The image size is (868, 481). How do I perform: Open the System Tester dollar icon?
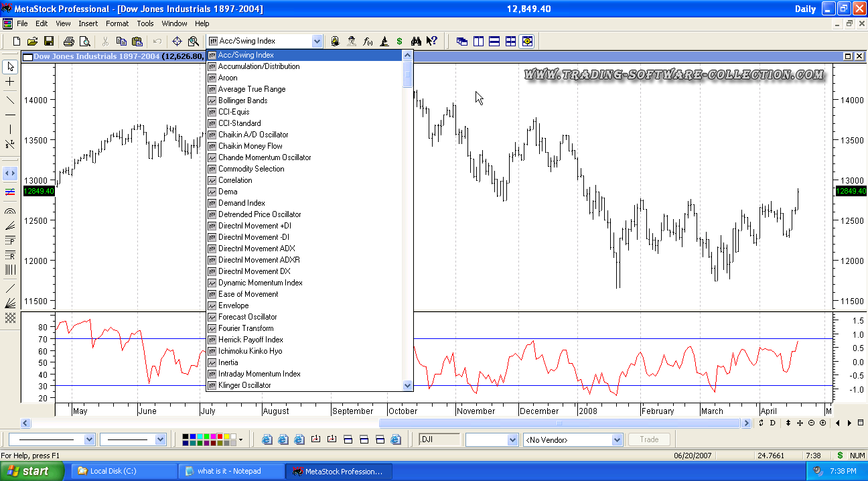coord(399,42)
